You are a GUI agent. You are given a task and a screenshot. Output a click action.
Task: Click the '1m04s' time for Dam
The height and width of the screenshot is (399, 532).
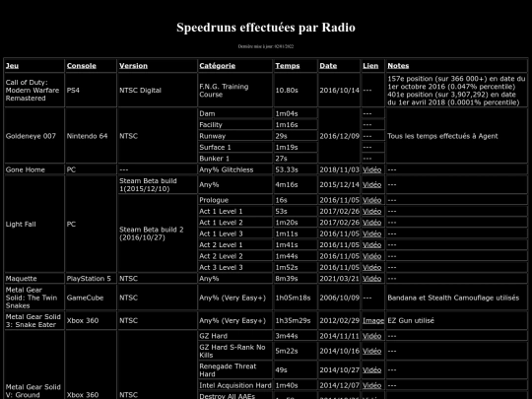click(x=296, y=113)
